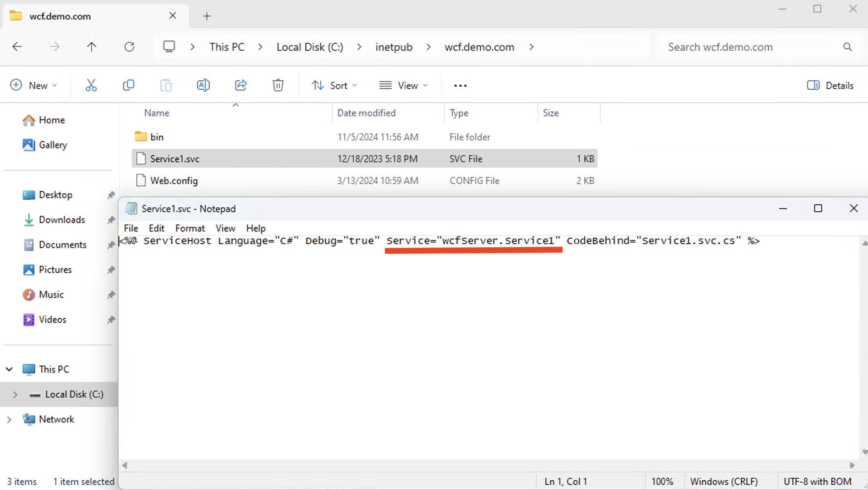Click the Web.config file entry
This screenshot has height=490, width=868.
[x=174, y=180]
